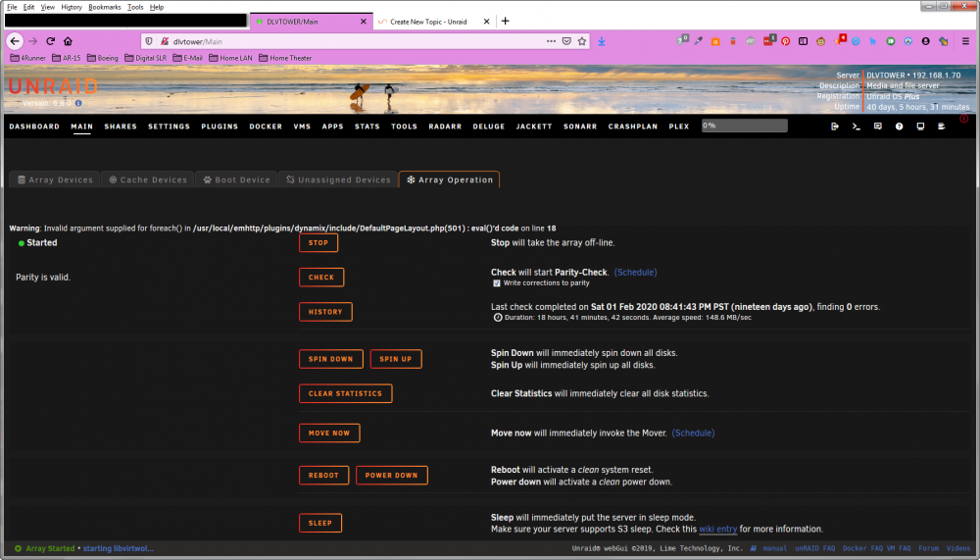Viewport: 980px width, 560px height.
Task: Open the Firefox hamburger menu
Action: (965, 41)
